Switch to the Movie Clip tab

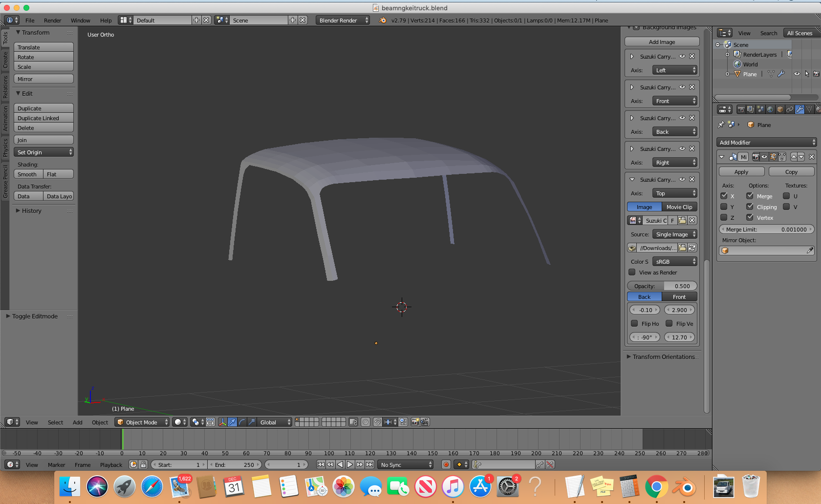point(679,207)
